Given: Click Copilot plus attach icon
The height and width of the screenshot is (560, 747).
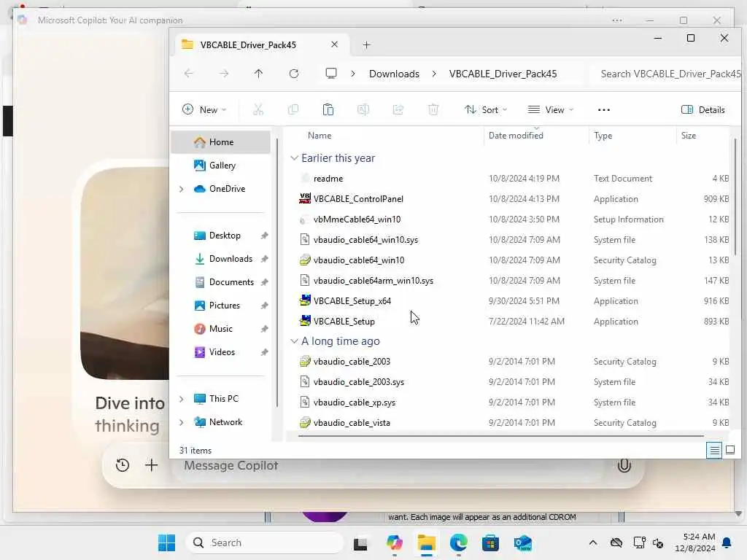Looking at the screenshot, I should pyautogui.click(x=152, y=465).
